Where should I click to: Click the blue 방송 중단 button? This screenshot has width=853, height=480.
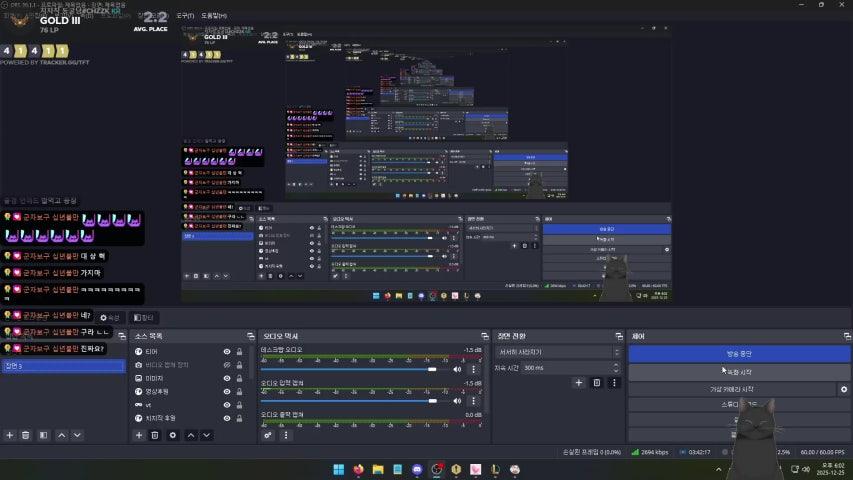(738, 354)
